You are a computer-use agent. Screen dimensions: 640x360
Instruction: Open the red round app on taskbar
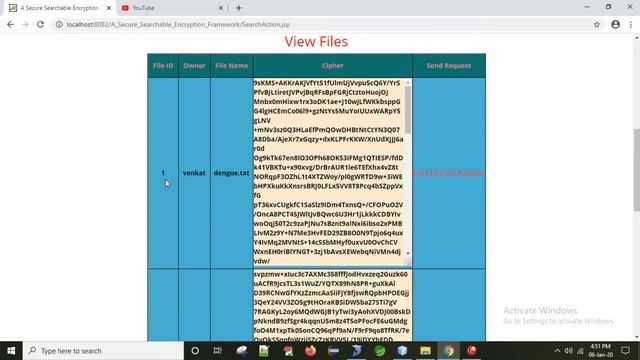point(472,351)
